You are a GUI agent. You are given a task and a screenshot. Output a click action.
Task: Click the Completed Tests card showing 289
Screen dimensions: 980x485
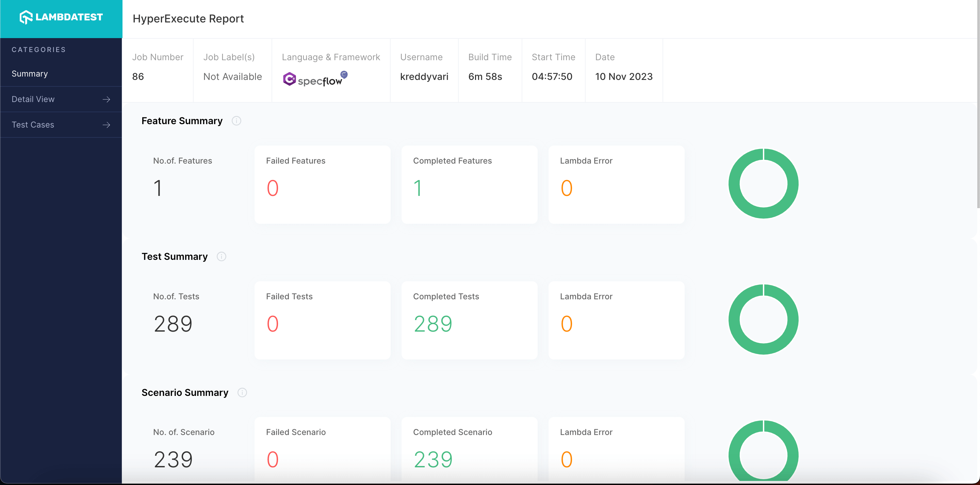[x=469, y=320]
